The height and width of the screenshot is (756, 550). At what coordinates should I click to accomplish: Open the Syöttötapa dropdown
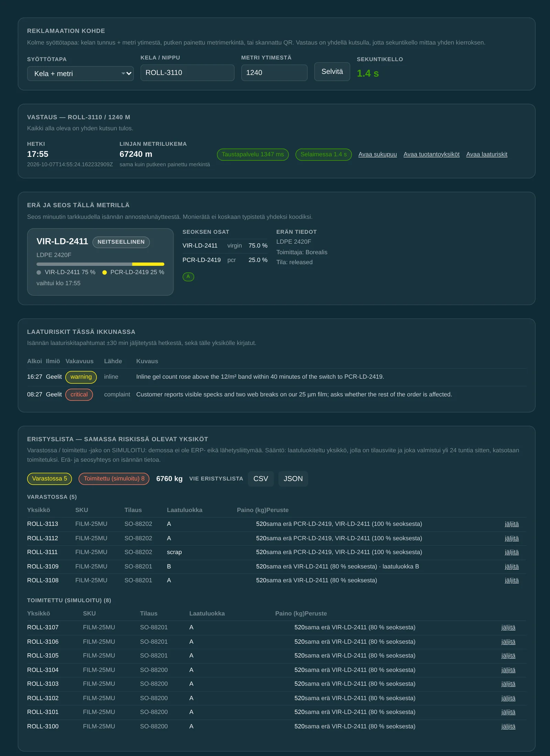80,74
